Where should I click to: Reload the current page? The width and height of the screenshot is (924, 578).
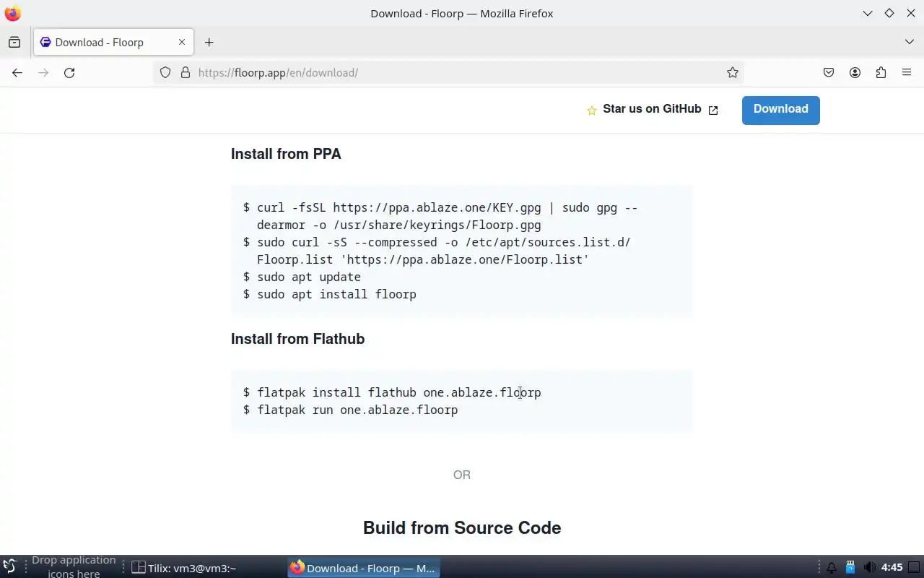pos(69,72)
